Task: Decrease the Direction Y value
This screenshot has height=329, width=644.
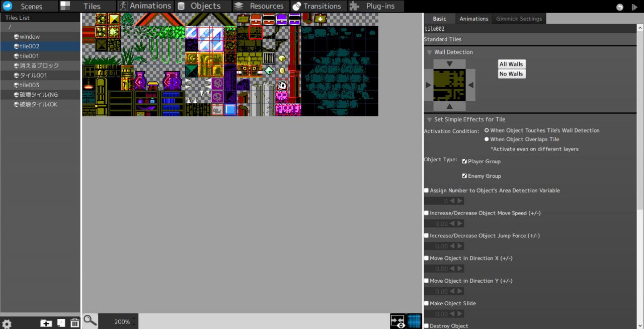Action: pos(452,291)
